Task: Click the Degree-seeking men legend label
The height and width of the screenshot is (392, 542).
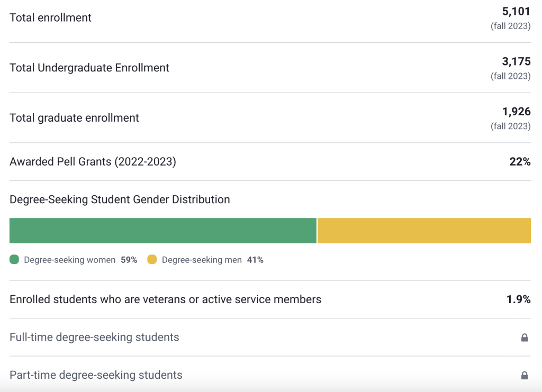Action: point(202,260)
